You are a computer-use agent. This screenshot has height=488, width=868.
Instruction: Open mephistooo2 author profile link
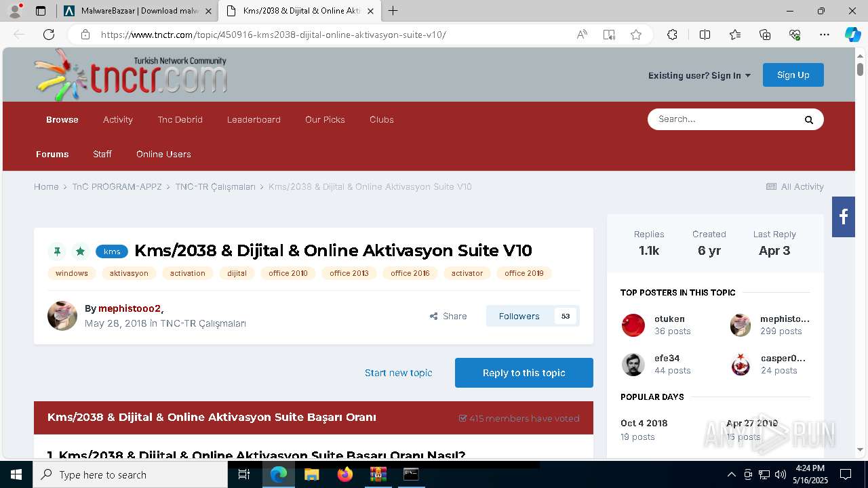130,308
